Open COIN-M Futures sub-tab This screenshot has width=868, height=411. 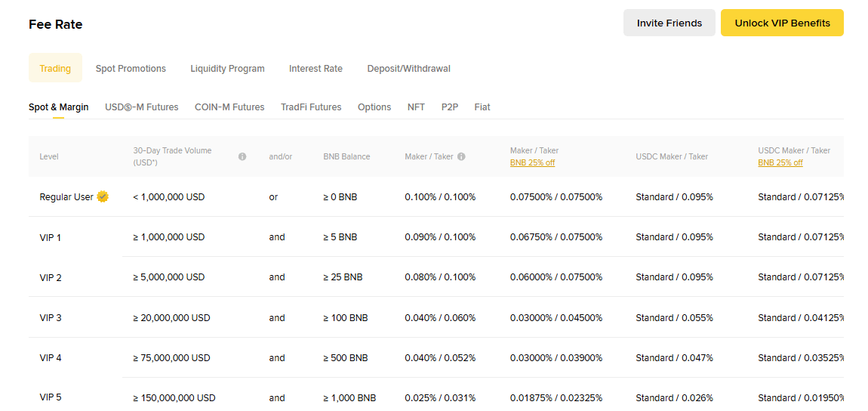click(x=229, y=107)
